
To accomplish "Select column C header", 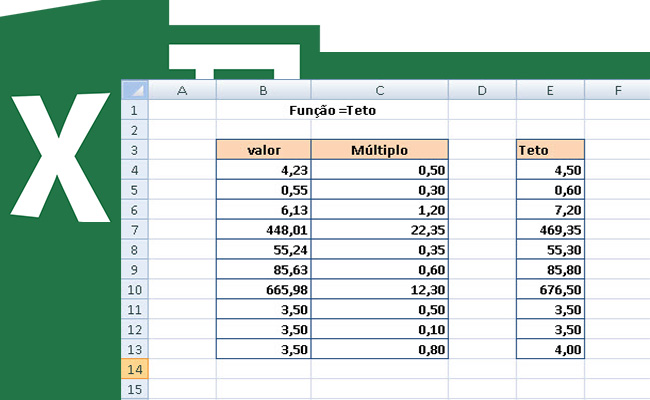I will tap(380, 90).
